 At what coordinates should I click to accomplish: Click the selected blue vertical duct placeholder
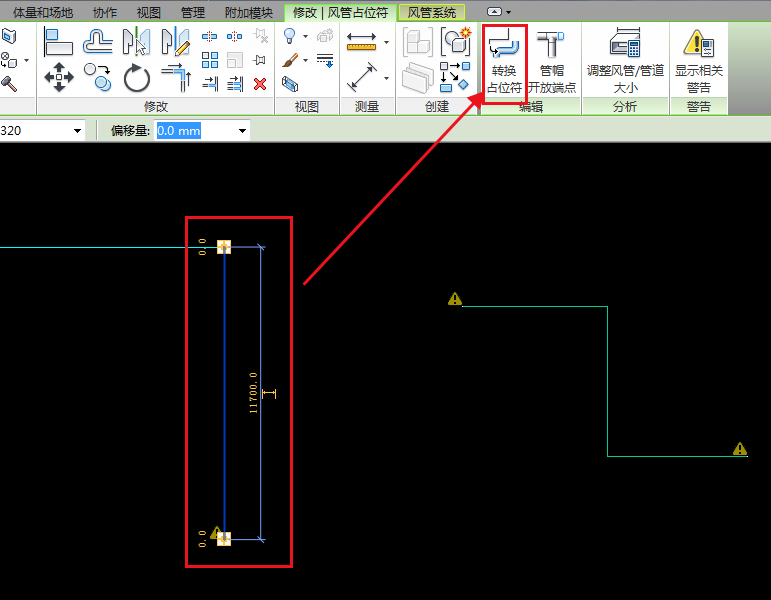click(x=225, y=393)
